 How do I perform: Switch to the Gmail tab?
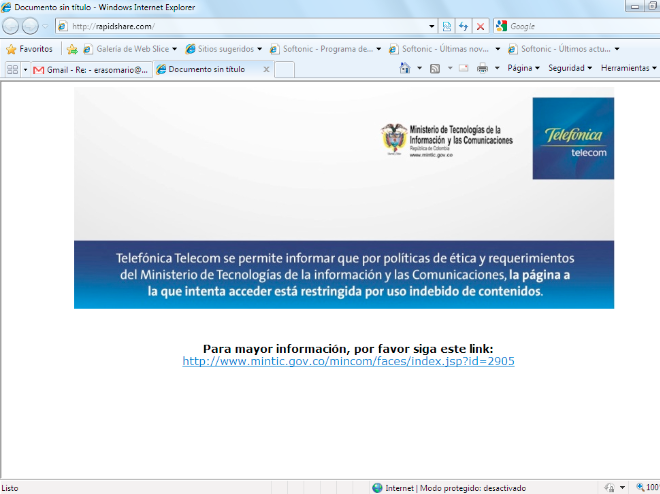pyautogui.click(x=90, y=70)
